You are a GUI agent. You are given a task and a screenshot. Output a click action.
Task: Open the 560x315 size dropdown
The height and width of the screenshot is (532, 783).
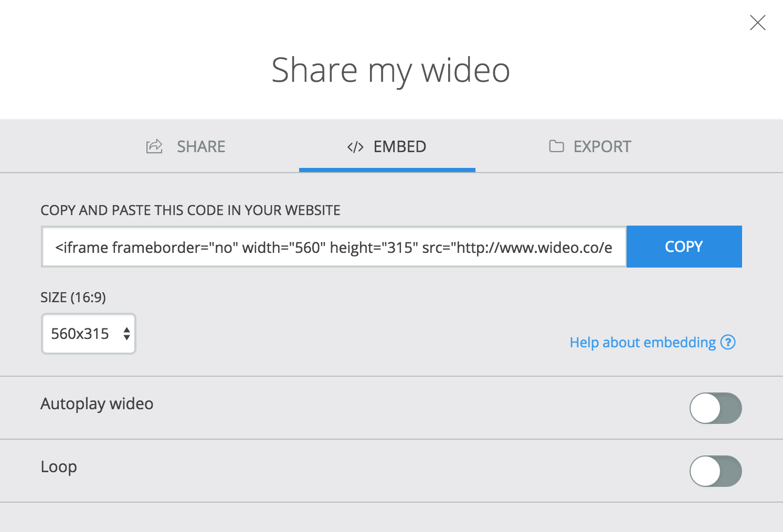(x=89, y=334)
